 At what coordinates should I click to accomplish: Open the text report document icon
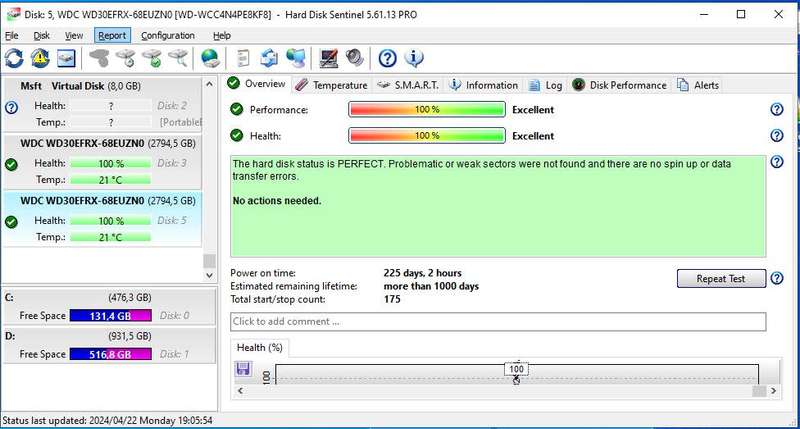(x=243, y=58)
